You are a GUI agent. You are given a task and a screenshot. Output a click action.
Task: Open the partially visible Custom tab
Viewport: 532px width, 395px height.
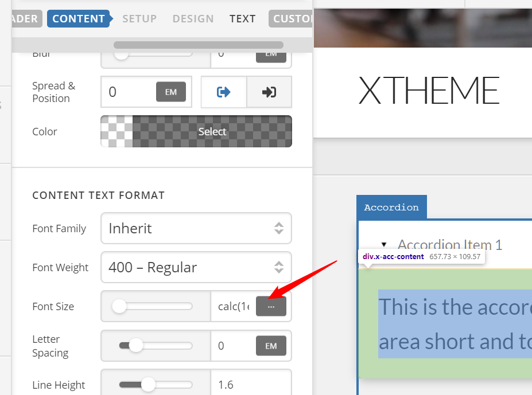point(290,19)
